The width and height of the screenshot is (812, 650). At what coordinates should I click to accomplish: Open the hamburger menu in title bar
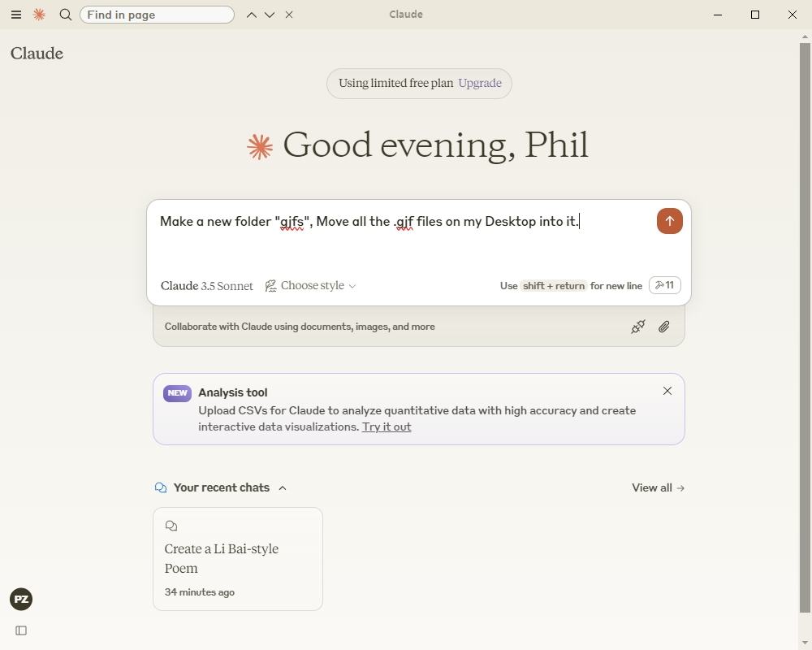pyautogui.click(x=16, y=15)
